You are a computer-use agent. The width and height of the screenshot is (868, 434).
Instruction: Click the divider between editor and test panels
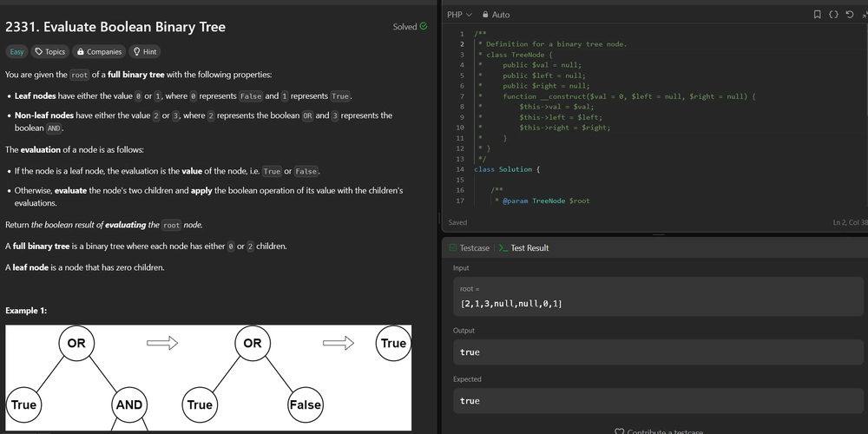658,234
